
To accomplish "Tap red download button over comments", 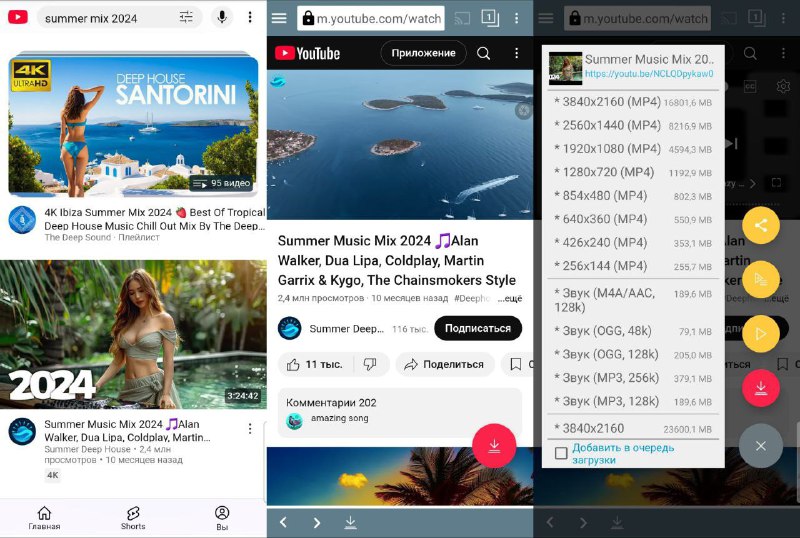I will pyautogui.click(x=494, y=446).
